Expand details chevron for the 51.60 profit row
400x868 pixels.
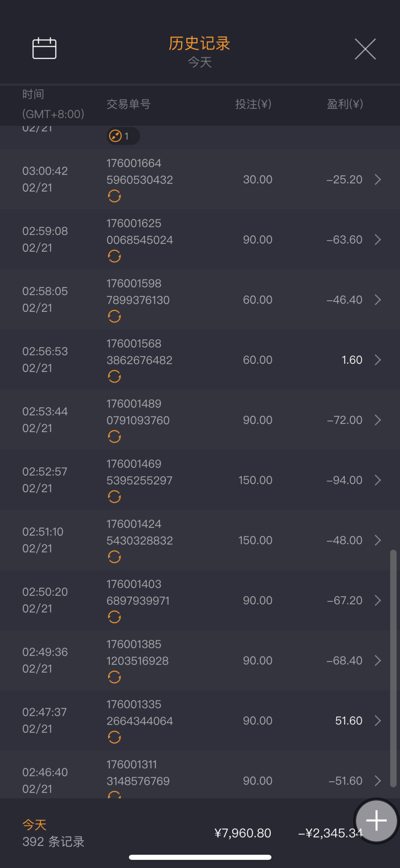378,720
